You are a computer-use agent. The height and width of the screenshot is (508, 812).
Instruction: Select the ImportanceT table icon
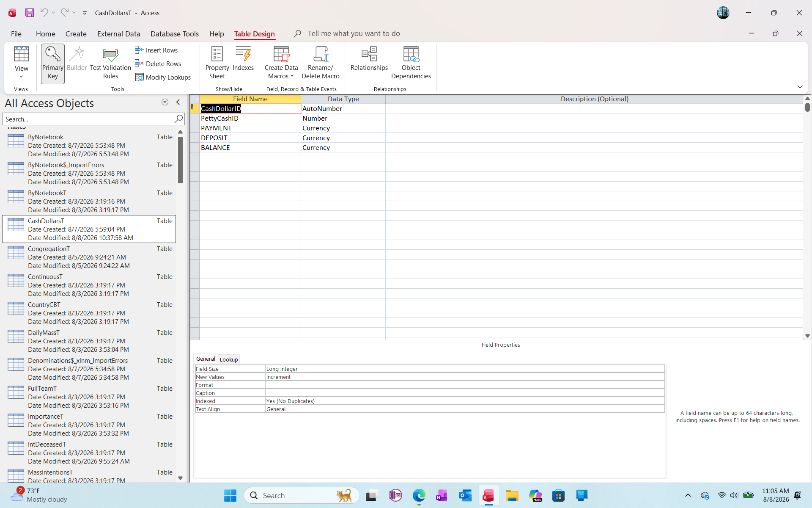coord(16,420)
